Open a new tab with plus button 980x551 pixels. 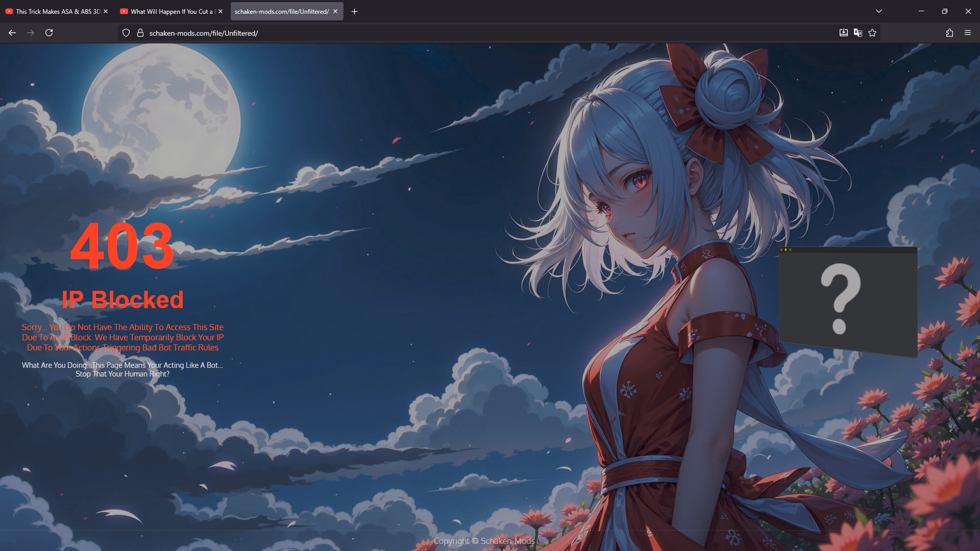pos(355,11)
